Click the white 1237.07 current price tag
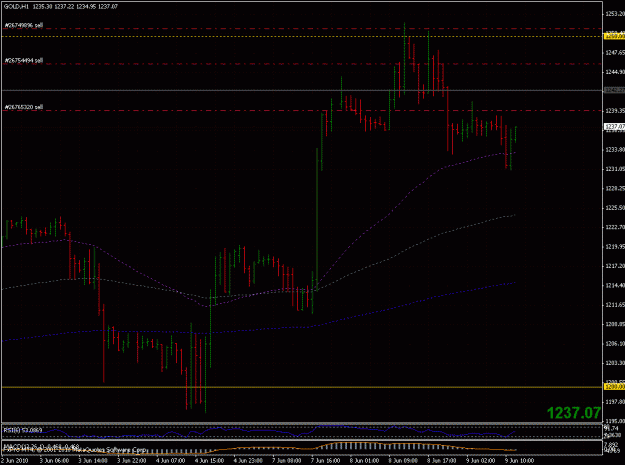This screenshot has height=465, width=625. pos(615,127)
